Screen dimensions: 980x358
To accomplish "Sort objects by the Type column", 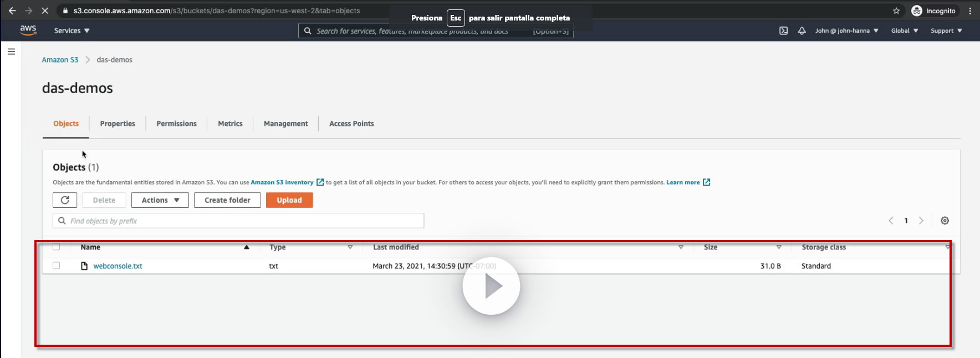I will tap(350, 247).
